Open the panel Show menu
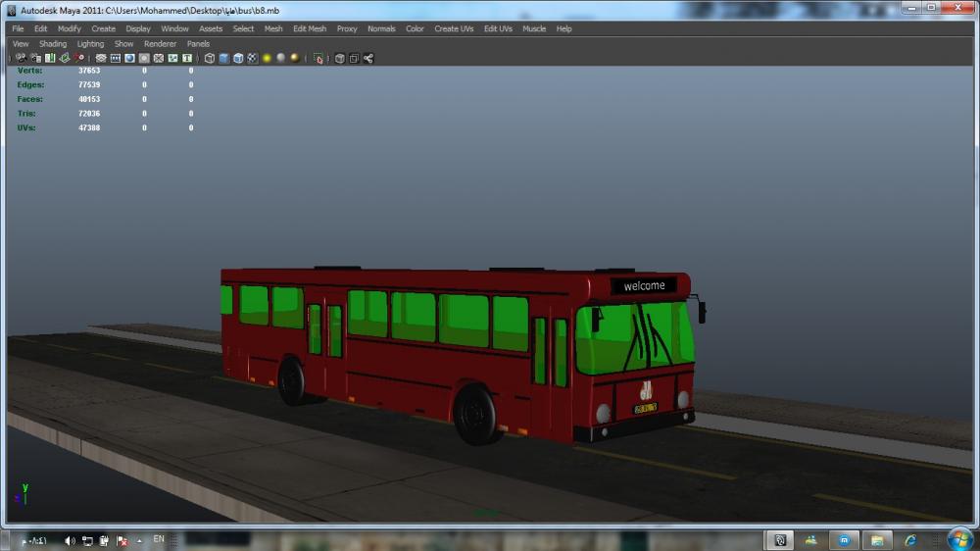 tap(123, 44)
